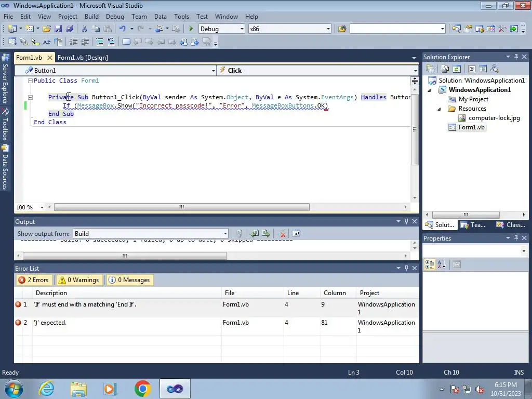Open the Server Explorer side tab

[x=5, y=80]
